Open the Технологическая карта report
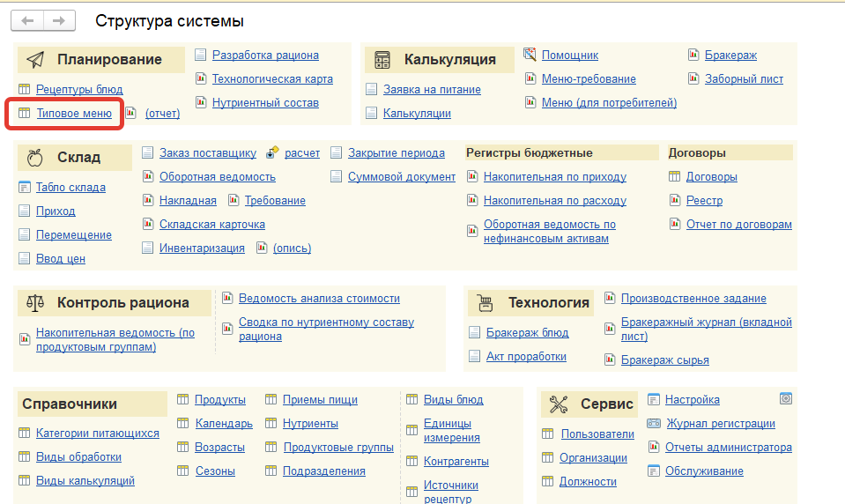The height and width of the screenshot is (504, 845). (272, 78)
